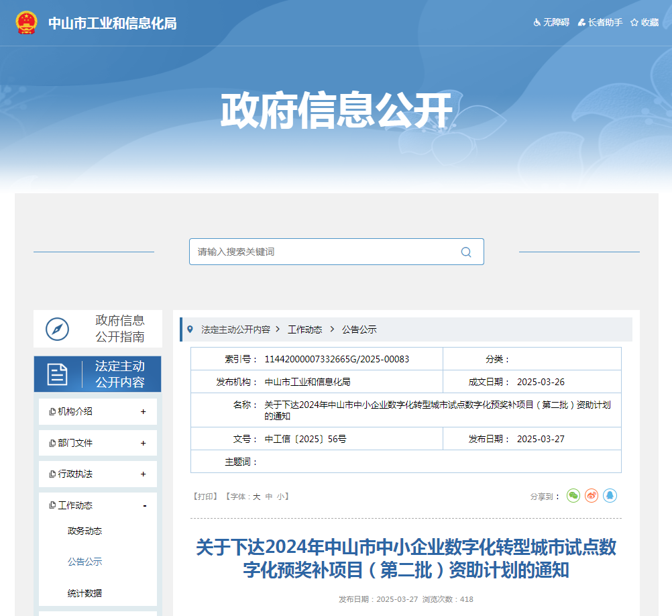Screen dimensions: 672x616
Task: Select 统计数据 in sidebar
Action: point(85,593)
